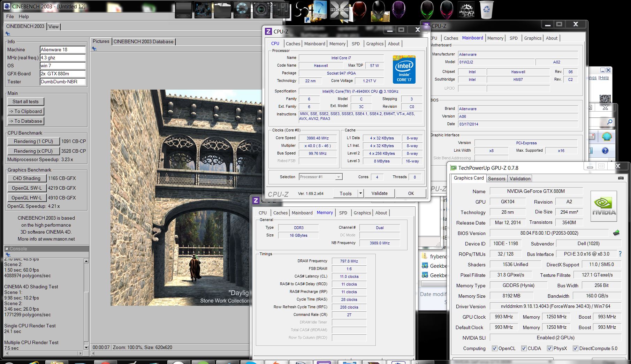Click OK button in CPU-Z

(x=411, y=193)
